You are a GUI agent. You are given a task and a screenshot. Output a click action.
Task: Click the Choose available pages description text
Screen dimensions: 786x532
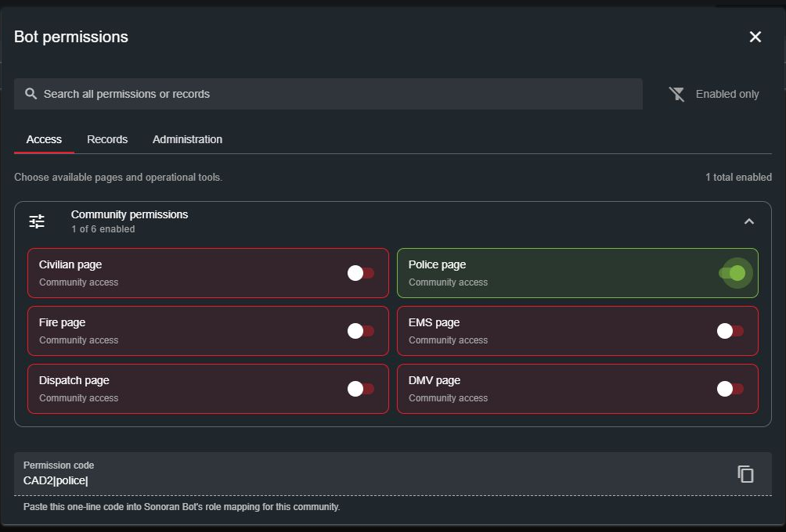118,177
